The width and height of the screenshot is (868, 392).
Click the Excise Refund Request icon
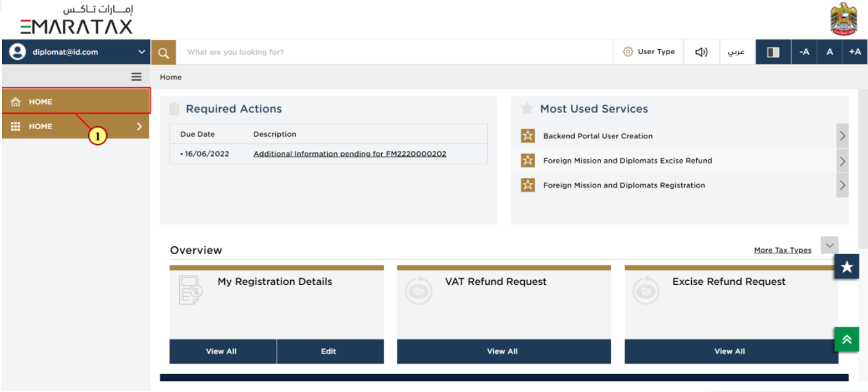tap(646, 290)
